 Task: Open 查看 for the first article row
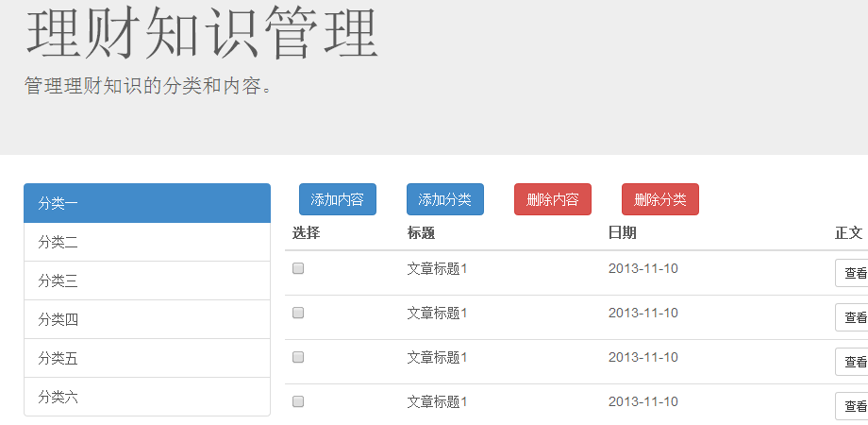click(852, 273)
